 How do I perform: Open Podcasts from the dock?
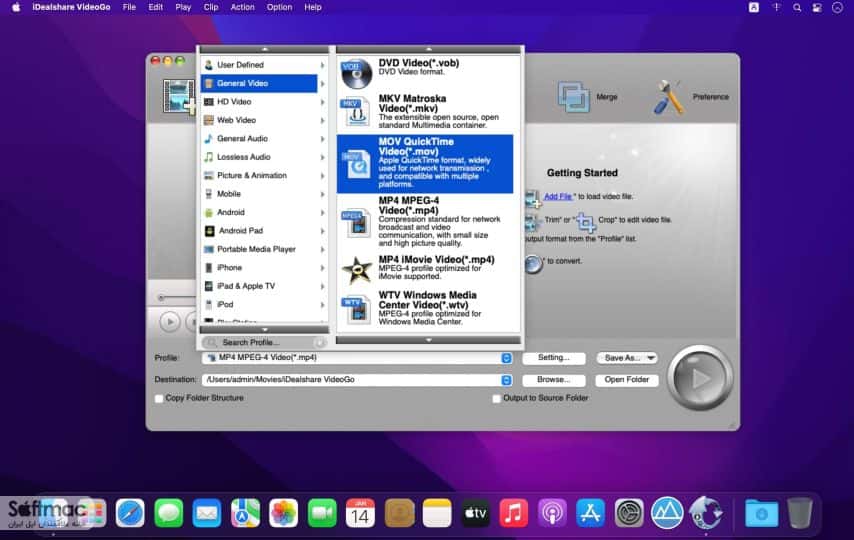point(552,513)
